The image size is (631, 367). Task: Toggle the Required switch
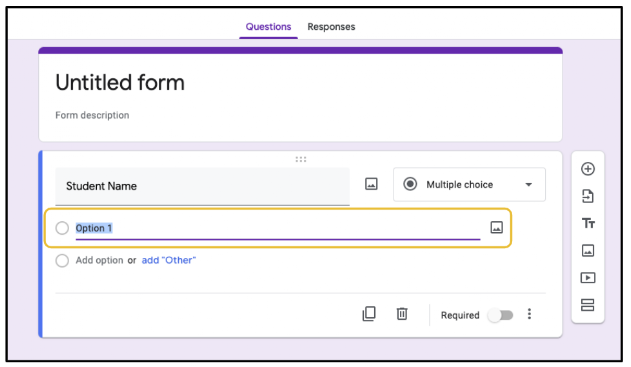[501, 315]
